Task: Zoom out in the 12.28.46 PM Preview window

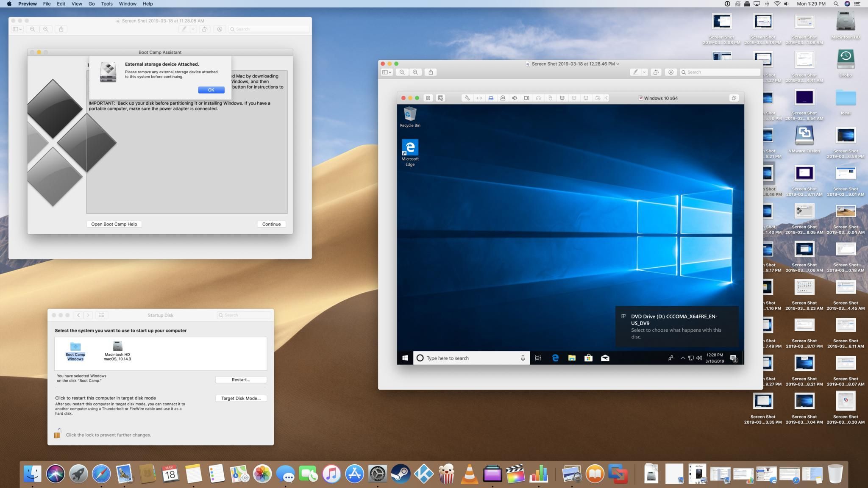Action: [402, 72]
